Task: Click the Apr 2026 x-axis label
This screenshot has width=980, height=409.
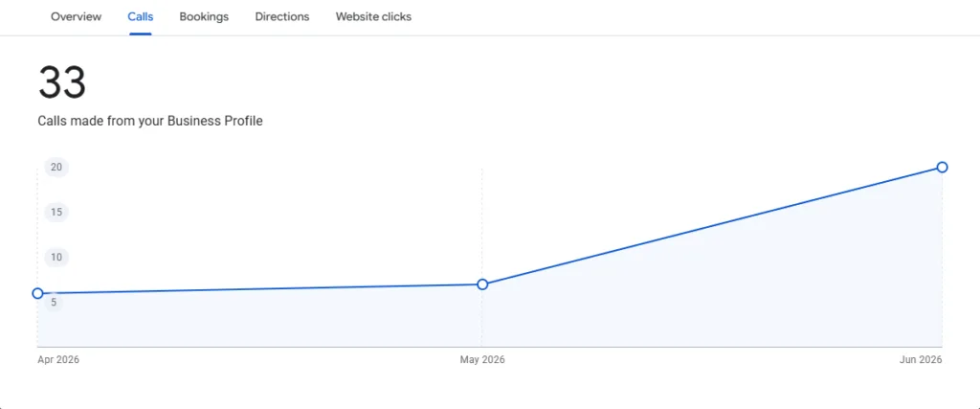Action: 58,359
